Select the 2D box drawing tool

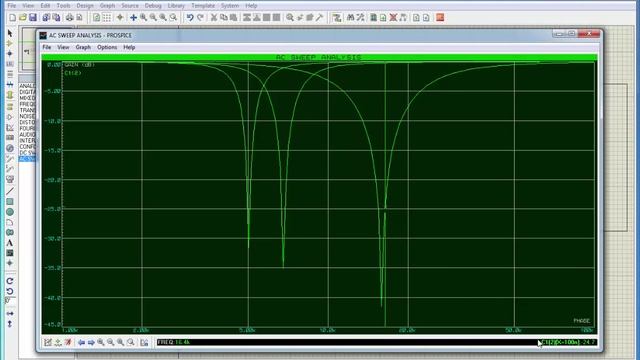click(x=10, y=202)
